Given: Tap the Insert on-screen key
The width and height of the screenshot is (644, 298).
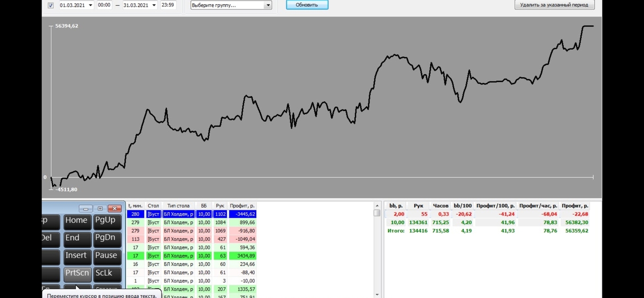Looking at the screenshot, I should [x=77, y=256].
